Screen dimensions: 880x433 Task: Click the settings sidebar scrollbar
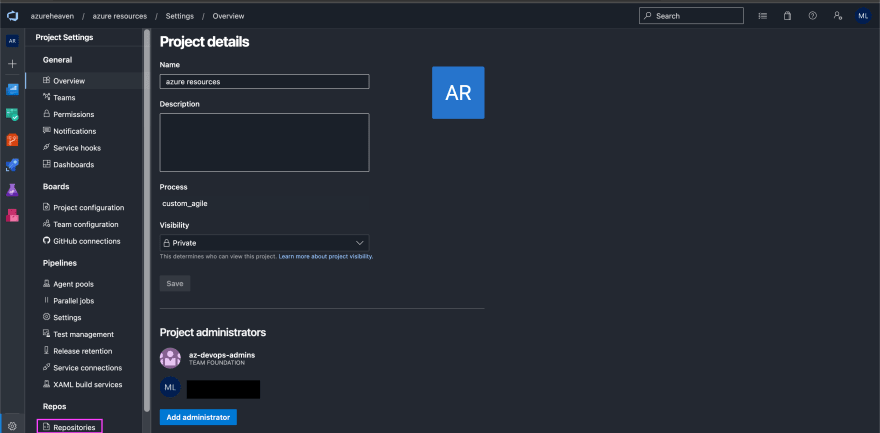click(x=147, y=220)
